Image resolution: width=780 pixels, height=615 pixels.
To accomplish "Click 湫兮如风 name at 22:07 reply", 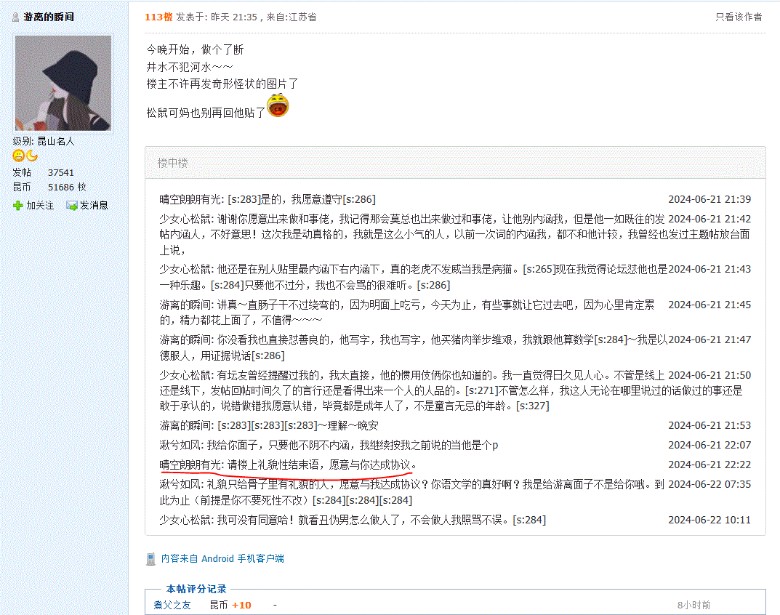I will click(182, 445).
